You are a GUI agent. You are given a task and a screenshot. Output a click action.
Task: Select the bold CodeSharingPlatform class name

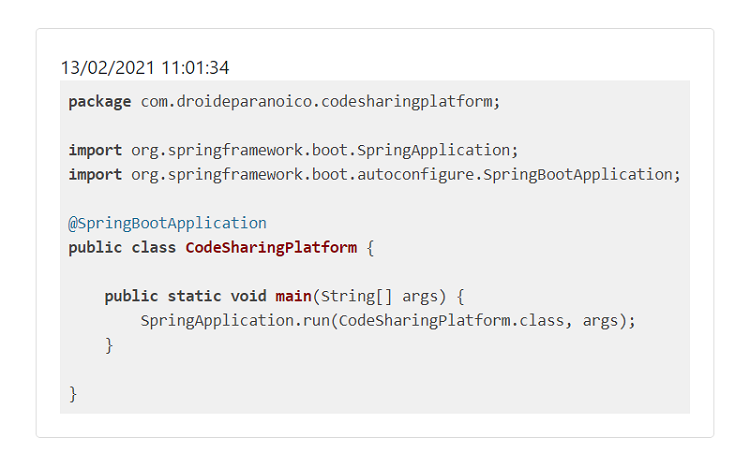[270, 247]
